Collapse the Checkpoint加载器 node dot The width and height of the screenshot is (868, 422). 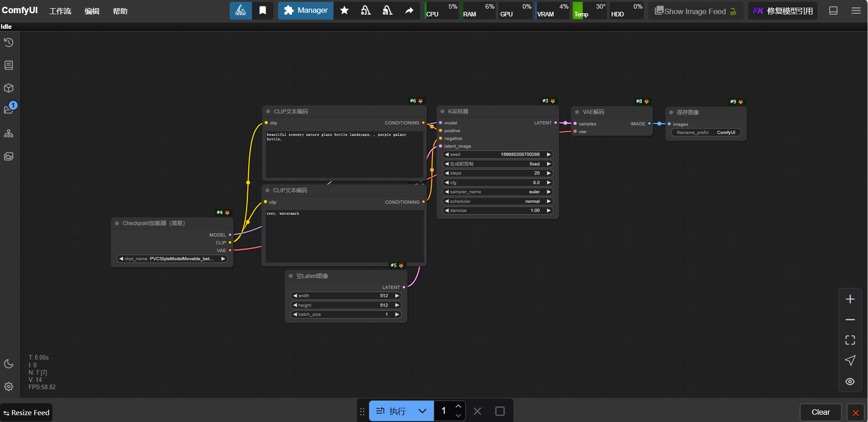click(x=117, y=223)
